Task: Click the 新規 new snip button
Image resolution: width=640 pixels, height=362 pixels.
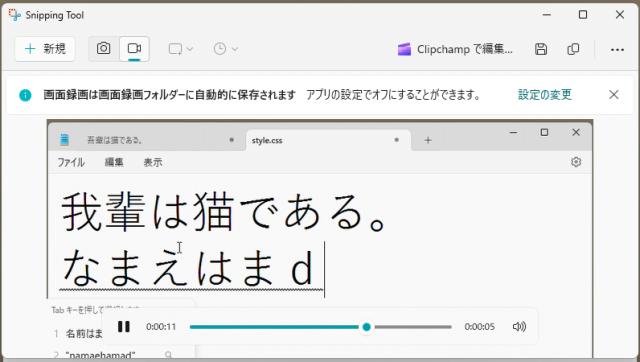Action: pyautogui.click(x=45, y=49)
